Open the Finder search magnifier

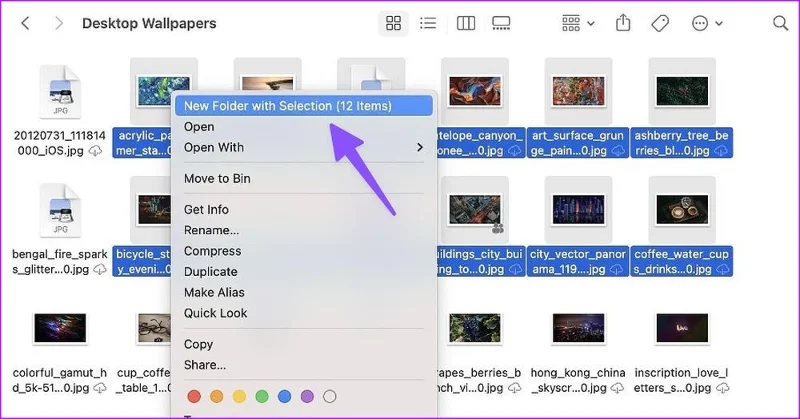coord(780,23)
